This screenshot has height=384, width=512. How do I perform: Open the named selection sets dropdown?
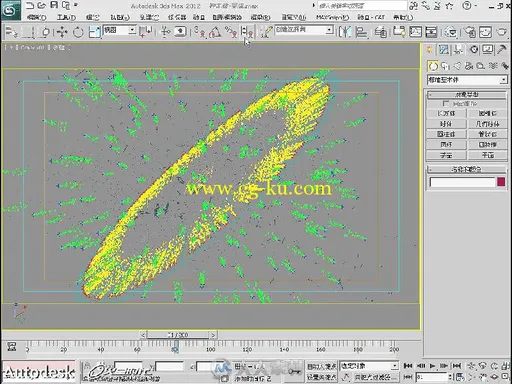coord(304,30)
